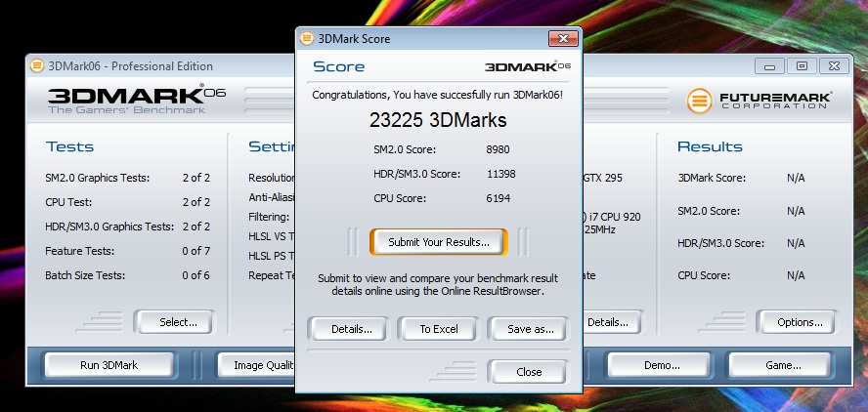Click the CPU Score value 6194

tap(499, 198)
